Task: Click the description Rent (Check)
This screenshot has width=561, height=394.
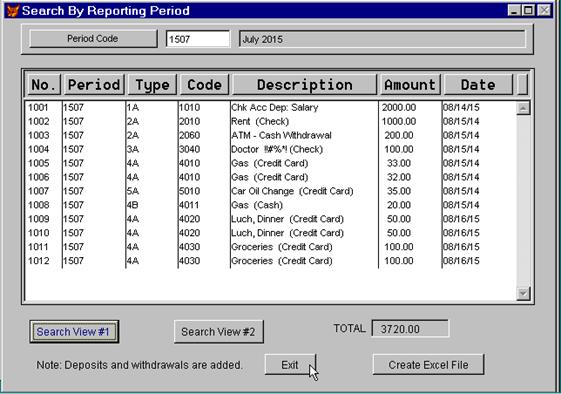Action: [x=260, y=121]
